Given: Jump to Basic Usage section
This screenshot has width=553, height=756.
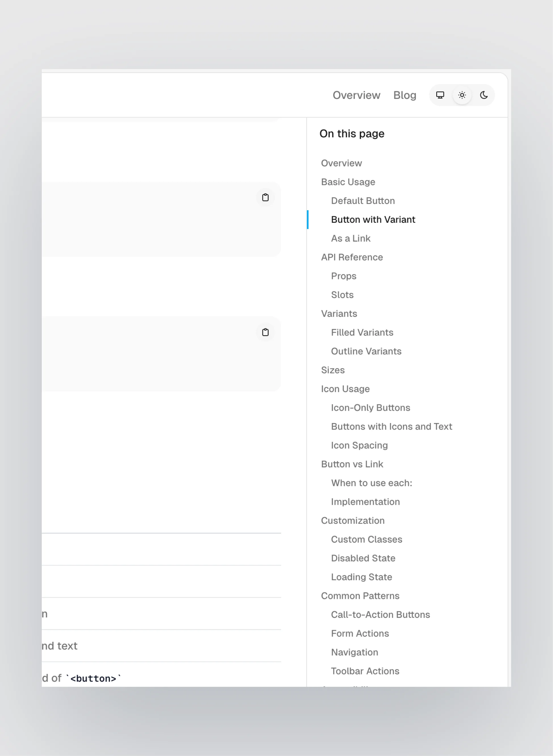Looking at the screenshot, I should click(x=348, y=182).
